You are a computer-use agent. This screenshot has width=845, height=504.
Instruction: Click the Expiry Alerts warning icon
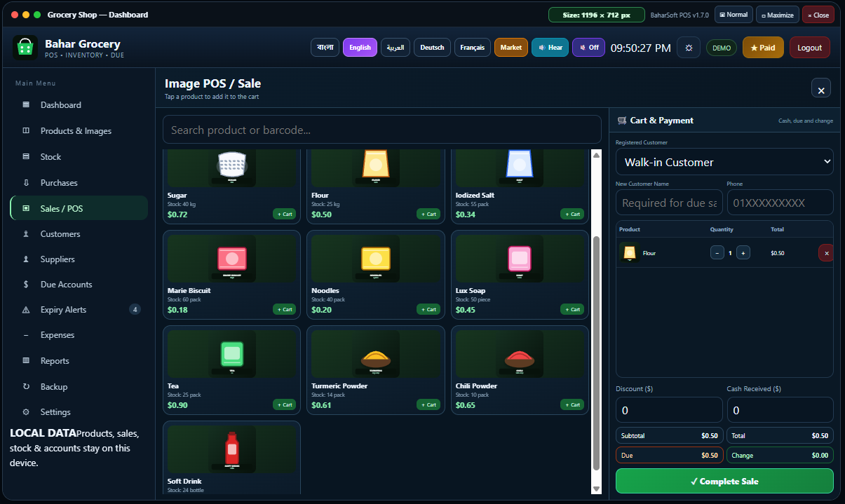point(26,310)
